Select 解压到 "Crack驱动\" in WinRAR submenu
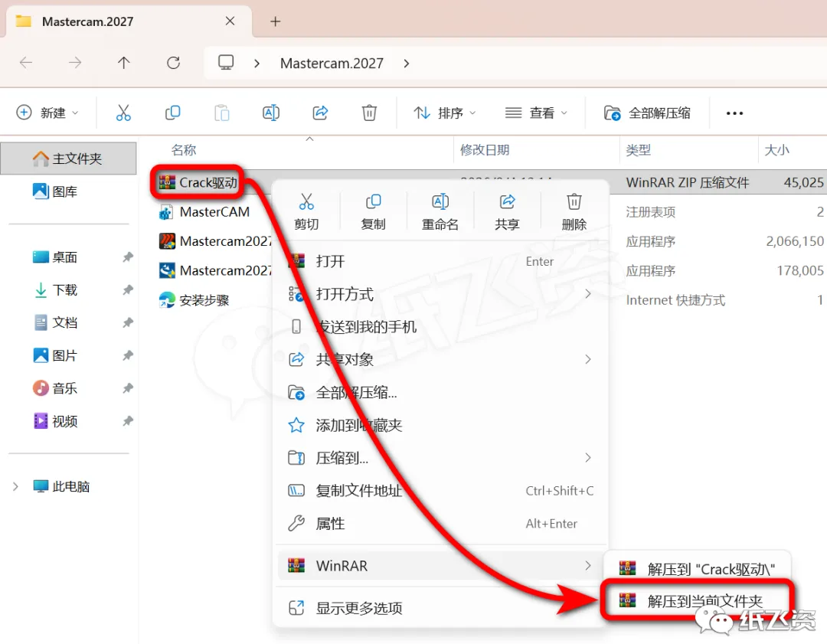 (697, 569)
